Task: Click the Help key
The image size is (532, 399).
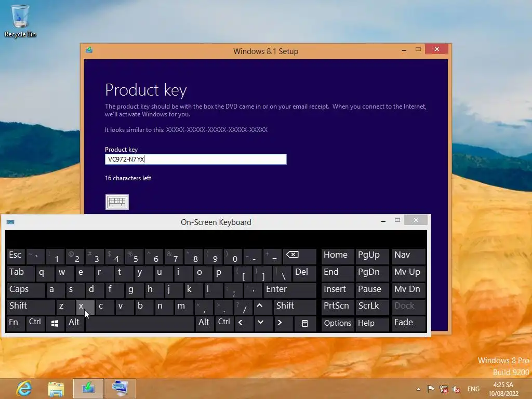Action: click(x=373, y=324)
